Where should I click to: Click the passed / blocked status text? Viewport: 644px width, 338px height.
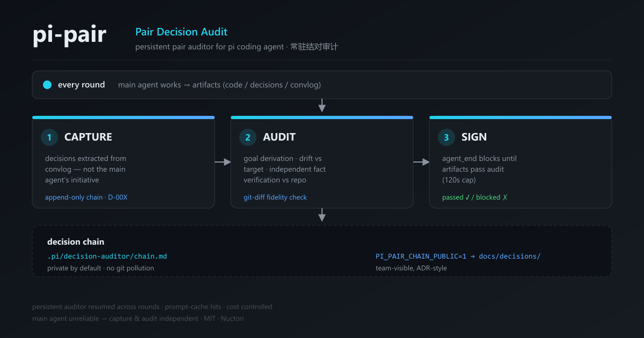click(x=475, y=197)
